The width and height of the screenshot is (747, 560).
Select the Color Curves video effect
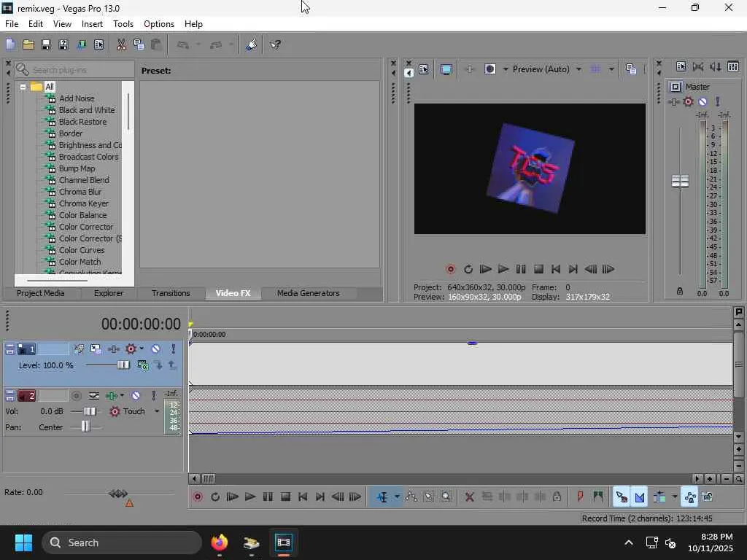pos(82,250)
